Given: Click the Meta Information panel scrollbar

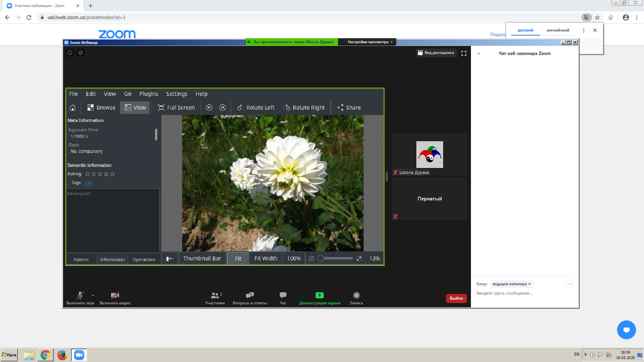Looking at the screenshot, I should click(x=156, y=134).
